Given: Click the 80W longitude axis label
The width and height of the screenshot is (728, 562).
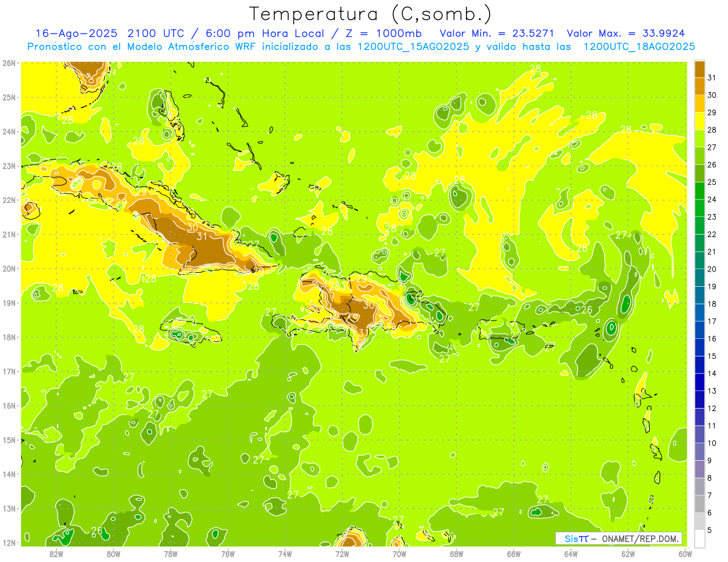Looking at the screenshot, I should [x=113, y=554].
